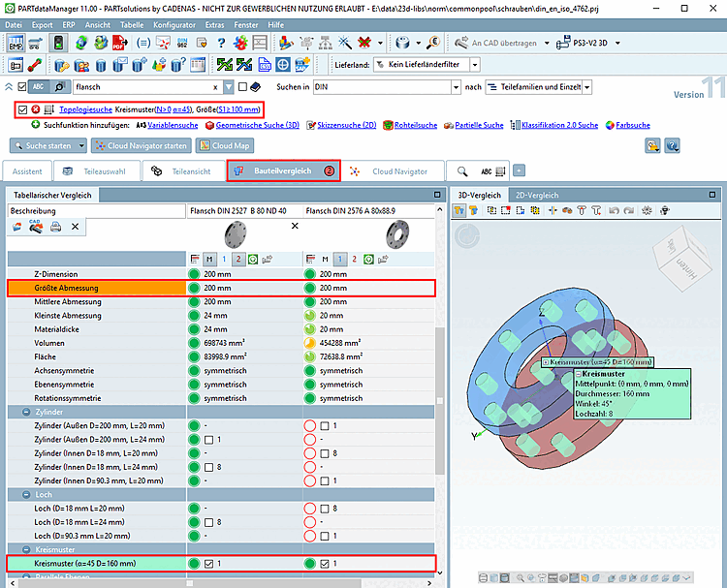727x588 pixels.
Task: Open the Suchen in DIN dropdown
Action: 456,87
